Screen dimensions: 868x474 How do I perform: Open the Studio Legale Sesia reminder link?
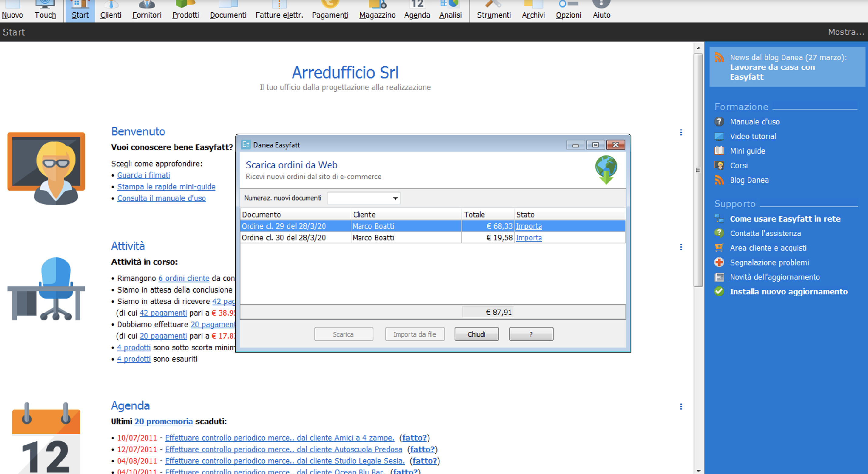[x=285, y=461]
